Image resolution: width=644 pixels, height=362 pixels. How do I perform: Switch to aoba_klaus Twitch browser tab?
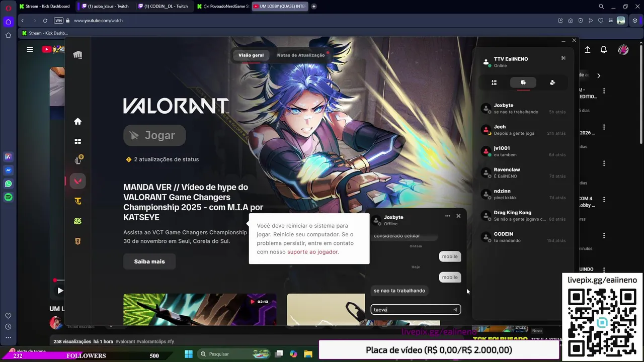pos(105,7)
